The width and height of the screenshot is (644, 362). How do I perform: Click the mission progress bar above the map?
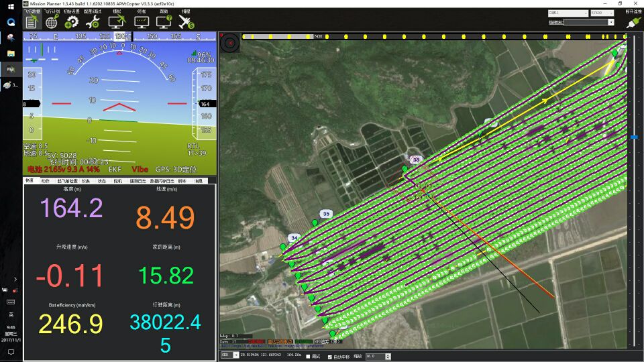click(x=434, y=36)
